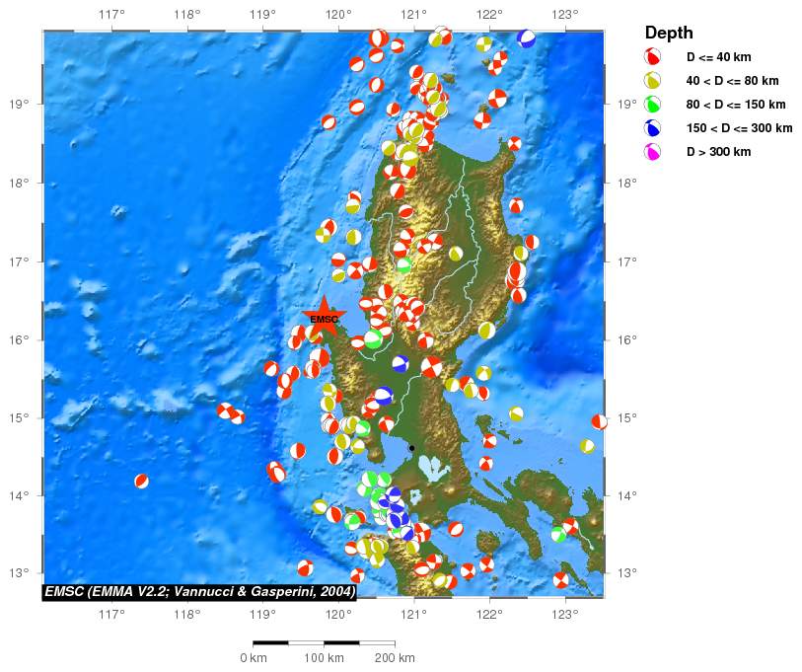Click the blue beachball icon in the legend
The image size is (802, 672).
tap(652, 128)
